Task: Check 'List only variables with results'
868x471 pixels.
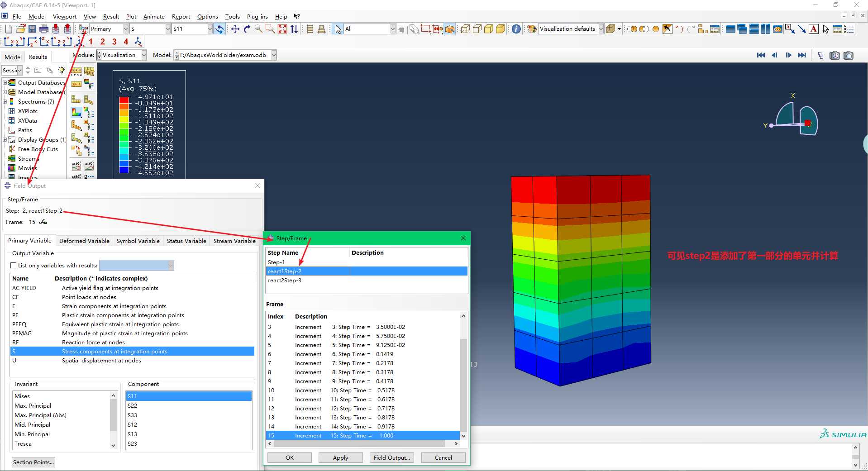Action: [x=14, y=266]
